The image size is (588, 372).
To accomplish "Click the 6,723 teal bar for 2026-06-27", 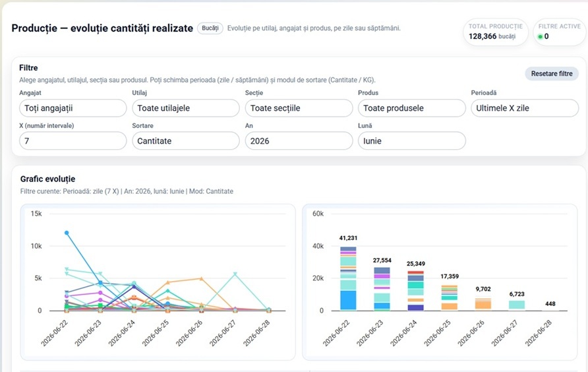I will [x=517, y=305].
